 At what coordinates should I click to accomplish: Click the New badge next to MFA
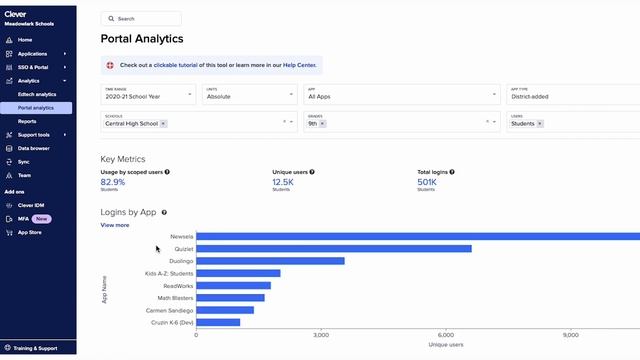[42, 219]
